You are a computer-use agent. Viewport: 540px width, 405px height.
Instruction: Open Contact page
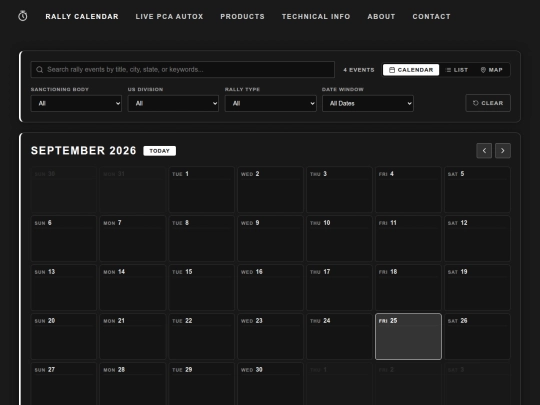pos(431,17)
